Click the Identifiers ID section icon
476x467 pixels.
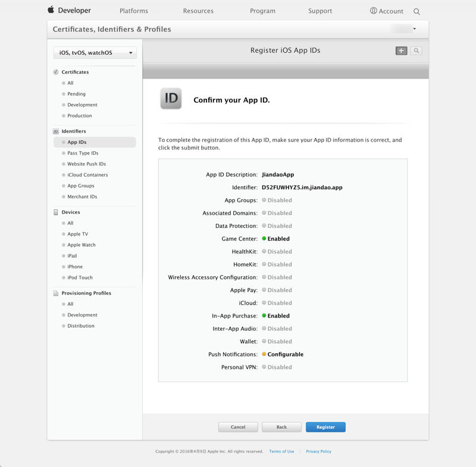[56, 131]
